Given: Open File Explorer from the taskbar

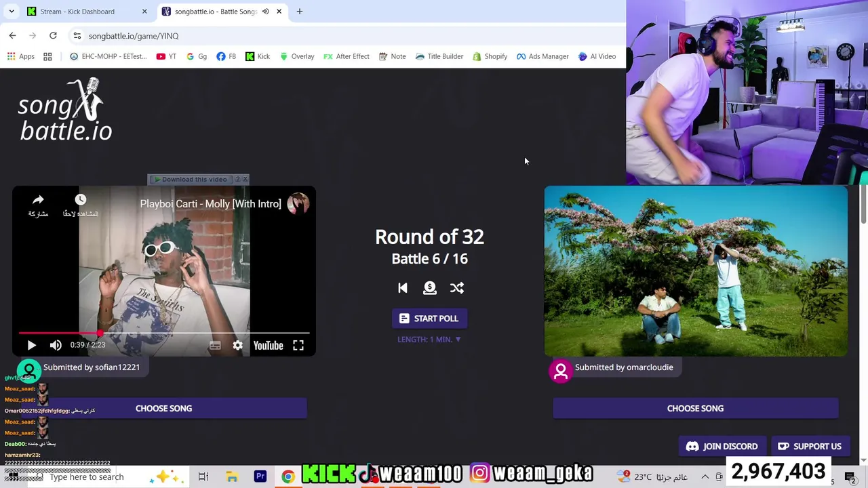Looking at the screenshot, I should pos(232,477).
